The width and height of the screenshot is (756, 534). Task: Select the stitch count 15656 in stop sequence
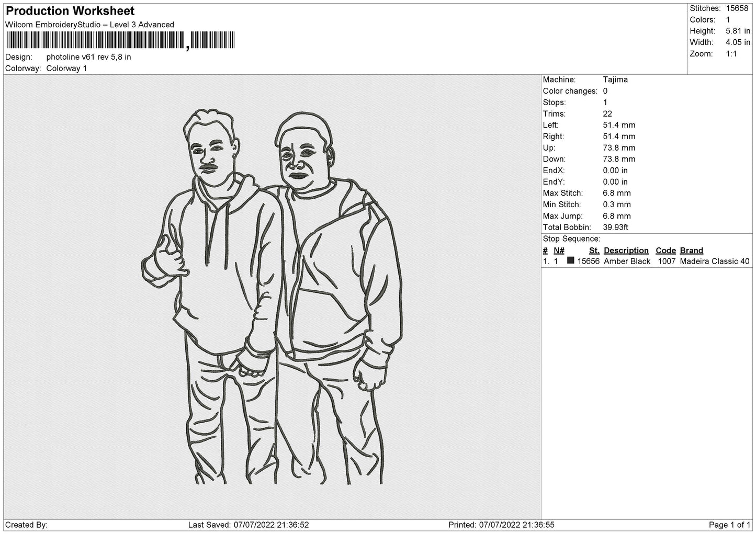coord(589,262)
